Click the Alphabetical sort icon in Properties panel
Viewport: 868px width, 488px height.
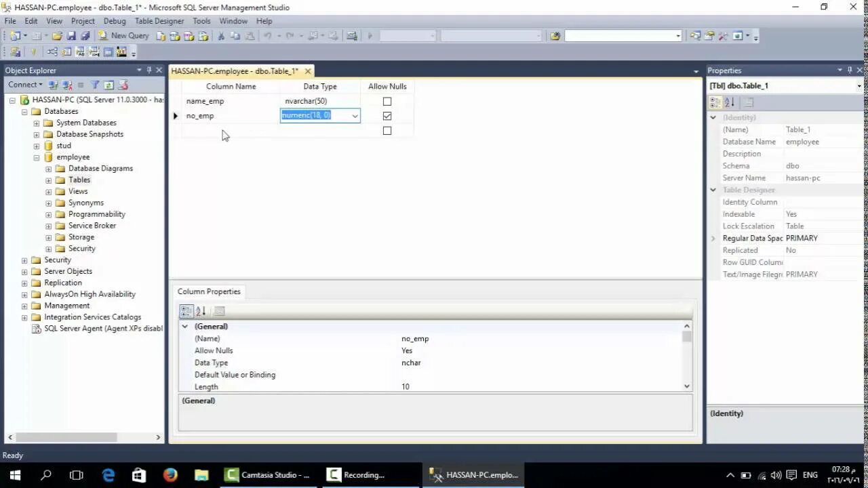click(x=730, y=102)
